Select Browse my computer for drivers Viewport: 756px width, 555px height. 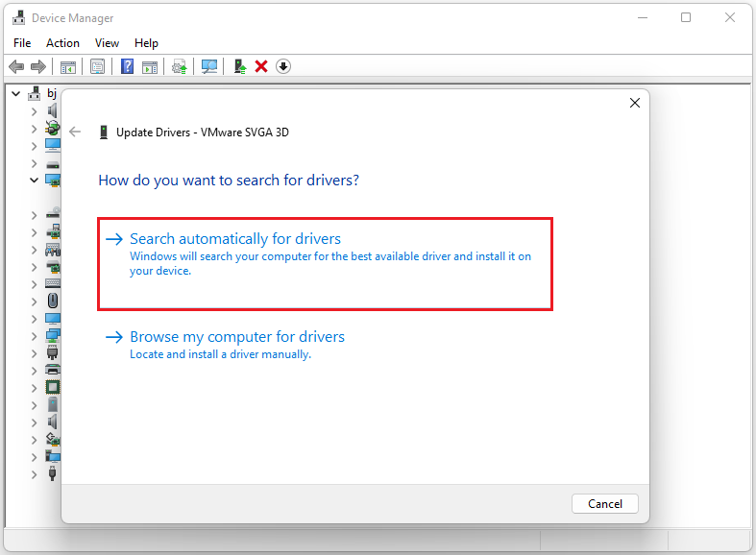(x=236, y=337)
